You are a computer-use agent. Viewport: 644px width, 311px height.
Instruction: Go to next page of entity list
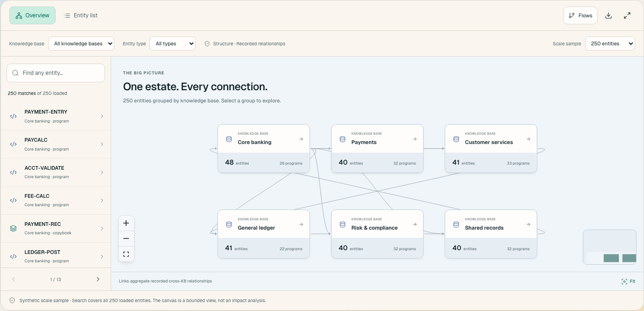[98, 279]
